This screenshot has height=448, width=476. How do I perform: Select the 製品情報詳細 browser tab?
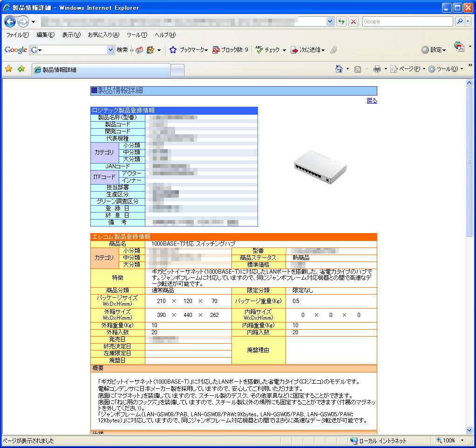pyautogui.click(x=101, y=70)
